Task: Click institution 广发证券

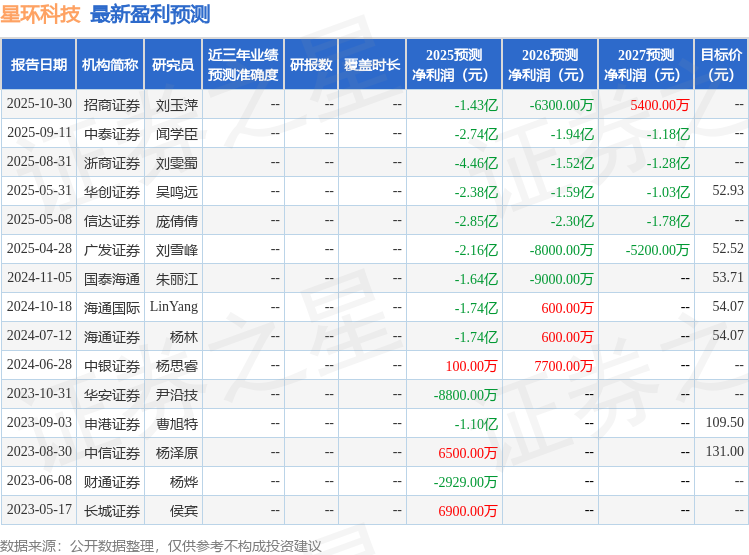Action: pos(112,250)
